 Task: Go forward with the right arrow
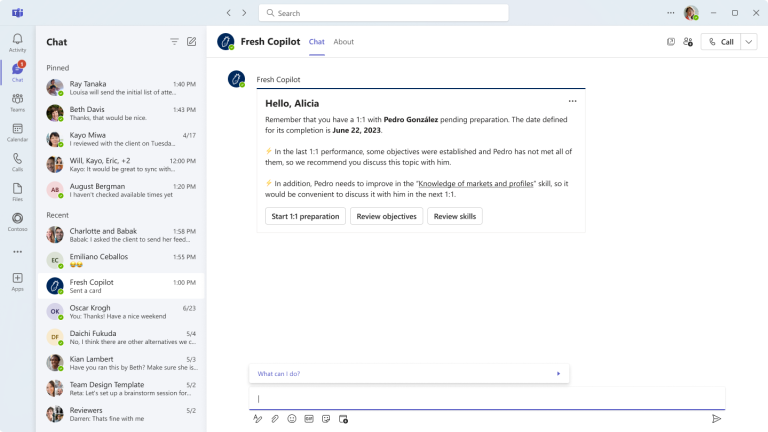[x=244, y=13]
